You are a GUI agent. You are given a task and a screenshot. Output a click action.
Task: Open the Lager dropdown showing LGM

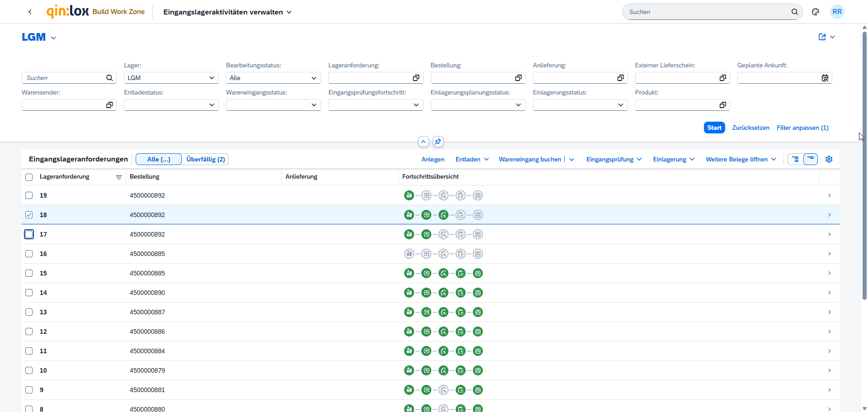click(171, 78)
